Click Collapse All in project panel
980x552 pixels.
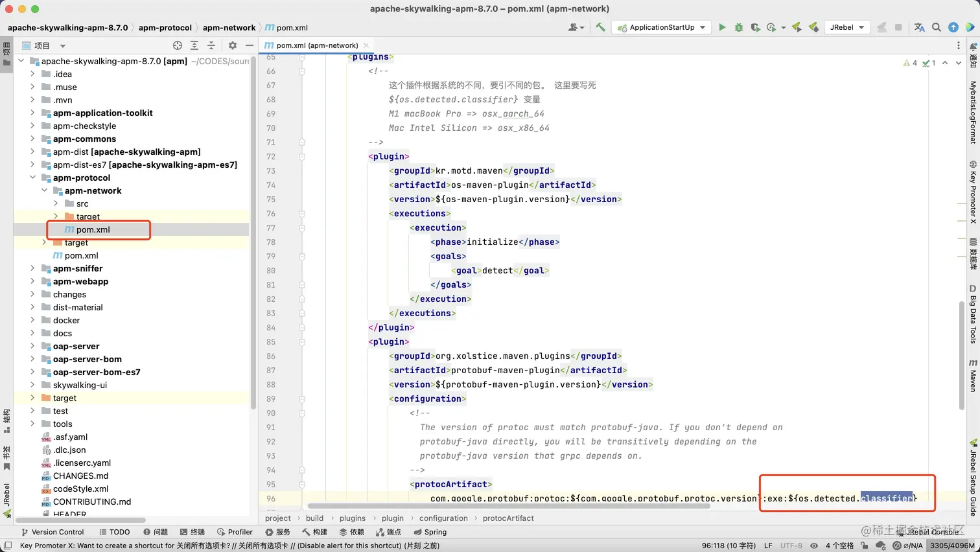pos(211,45)
